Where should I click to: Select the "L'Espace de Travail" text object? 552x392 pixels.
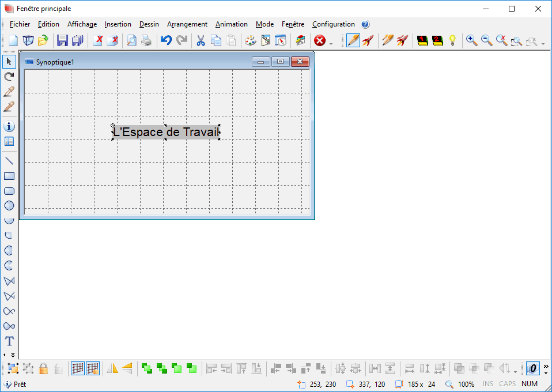(x=166, y=132)
